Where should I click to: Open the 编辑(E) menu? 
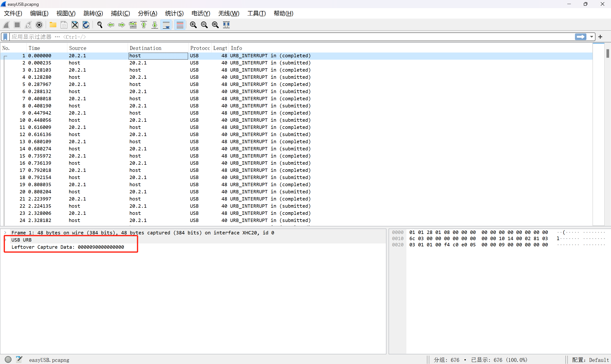coord(39,14)
